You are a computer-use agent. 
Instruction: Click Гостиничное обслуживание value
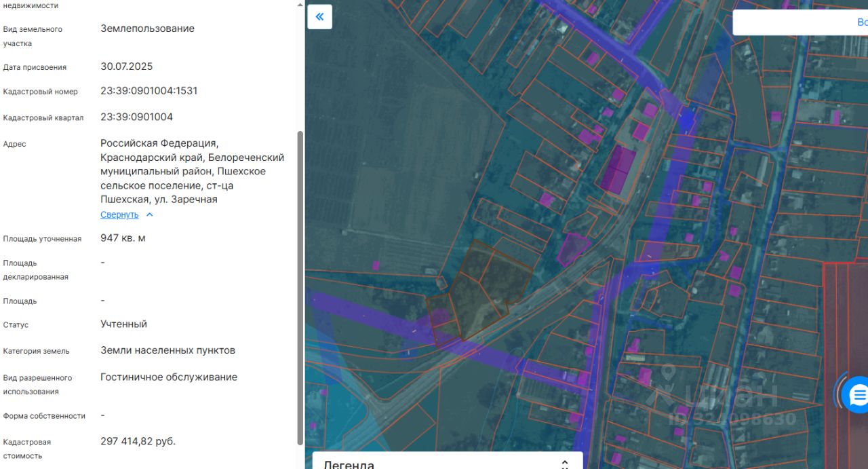[x=169, y=377]
